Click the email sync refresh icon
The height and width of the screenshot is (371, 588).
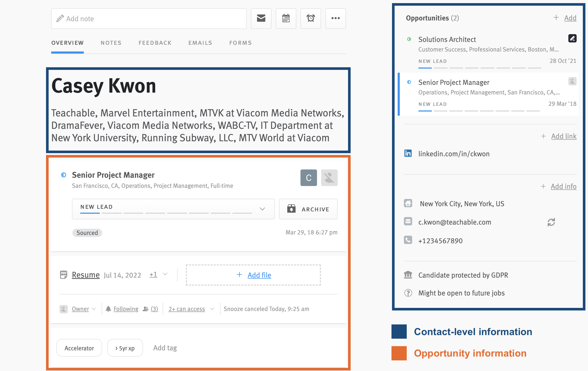tap(551, 222)
